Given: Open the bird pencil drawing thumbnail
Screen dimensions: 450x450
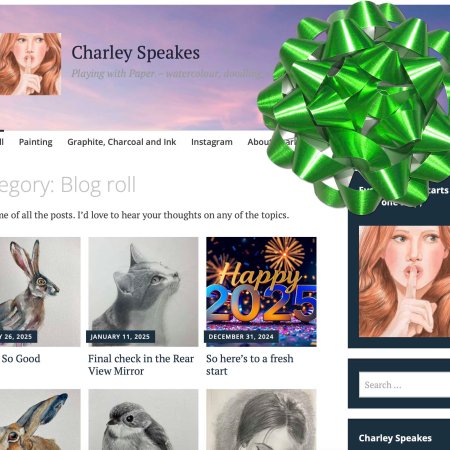Looking at the screenshot, I should (x=143, y=420).
